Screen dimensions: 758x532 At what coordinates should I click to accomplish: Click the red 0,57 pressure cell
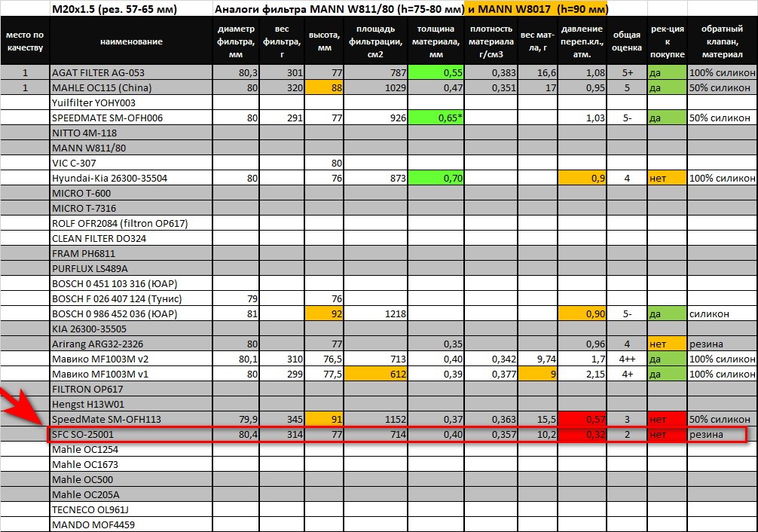582,420
